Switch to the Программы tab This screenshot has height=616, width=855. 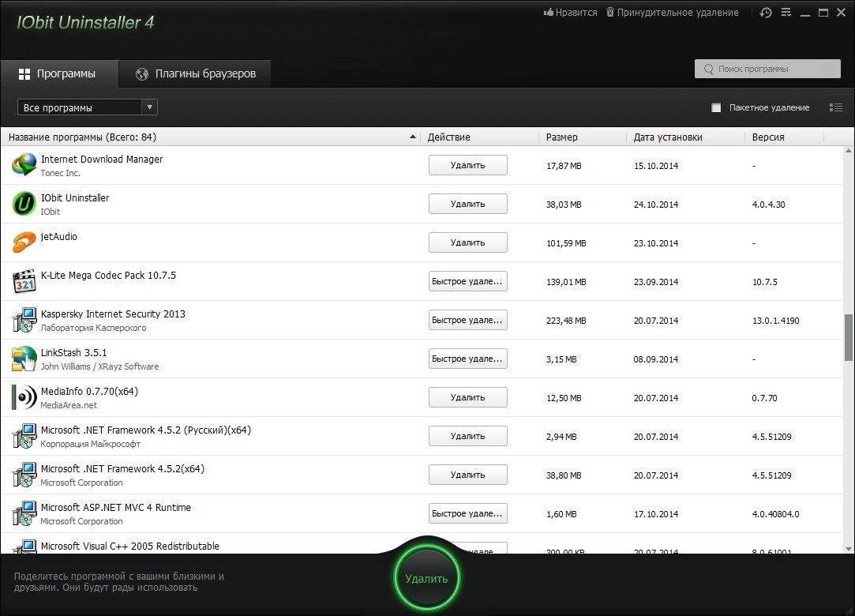59,73
